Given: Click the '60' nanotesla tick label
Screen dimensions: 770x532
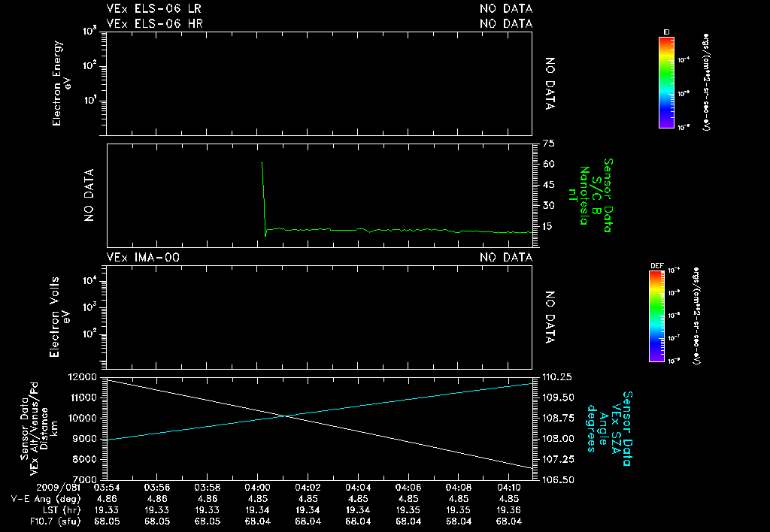Looking at the screenshot, I should 548,165.
